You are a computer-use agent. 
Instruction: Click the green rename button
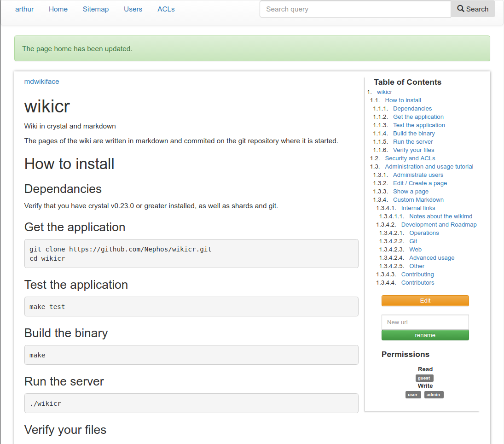[425, 335]
